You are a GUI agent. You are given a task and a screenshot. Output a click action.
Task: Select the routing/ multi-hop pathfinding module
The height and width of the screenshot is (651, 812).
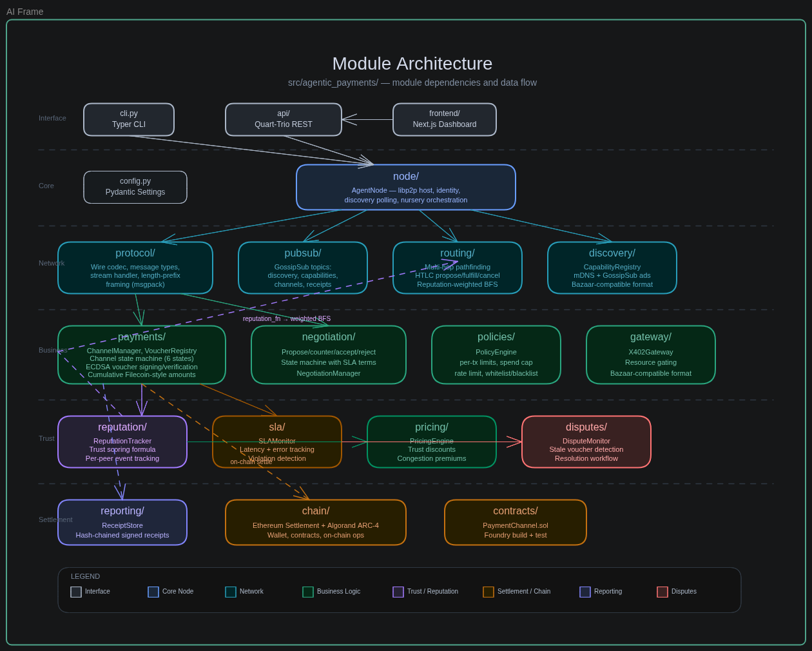tap(457, 267)
